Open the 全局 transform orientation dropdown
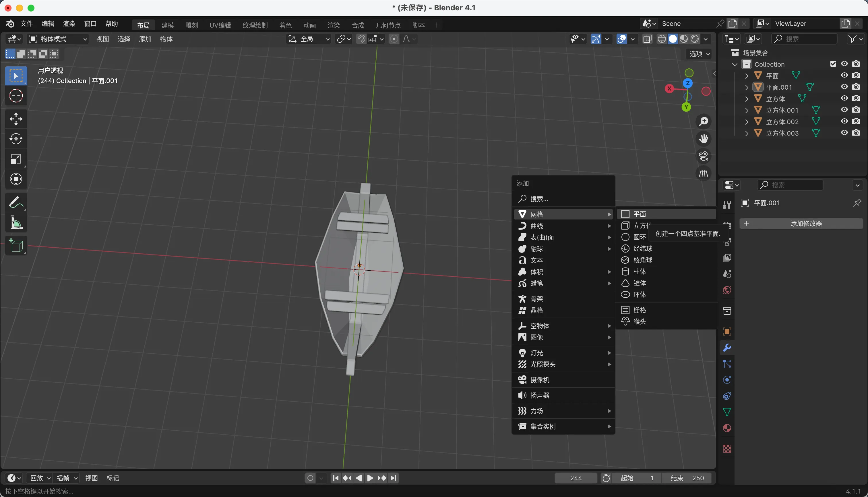868x497 pixels. click(x=309, y=39)
